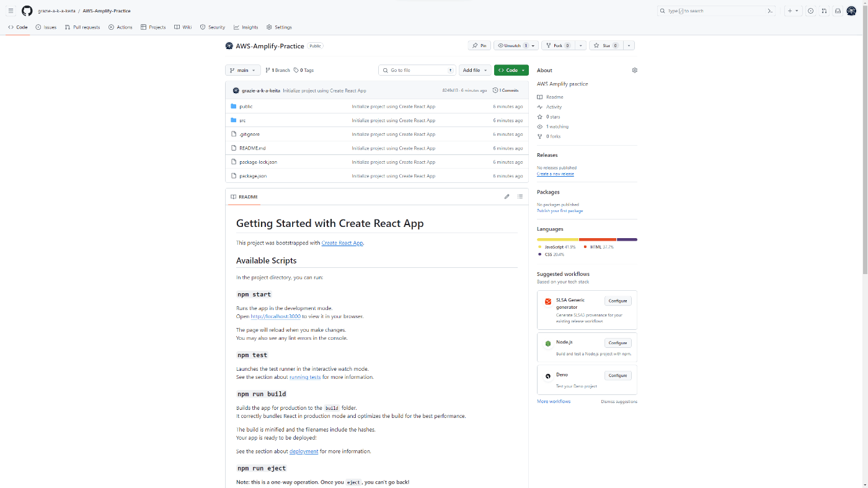Select the README tab above file contents

pos(244,197)
